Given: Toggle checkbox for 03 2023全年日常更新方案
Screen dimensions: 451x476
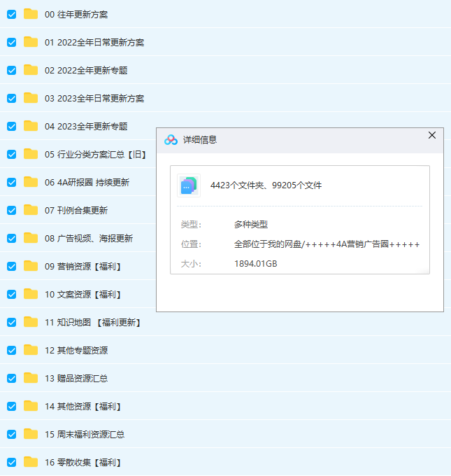Looking at the screenshot, I should click(11, 99).
